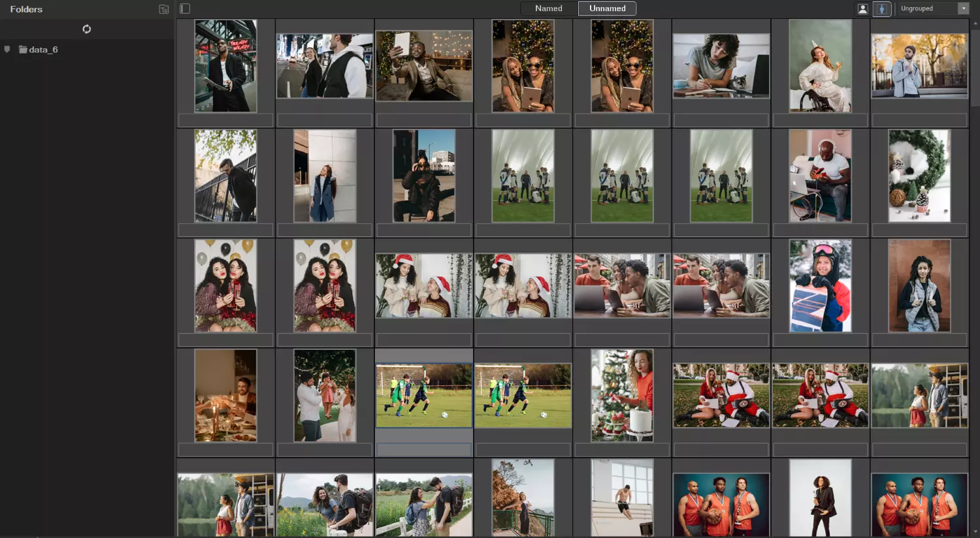The height and width of the screenshot is (538, 980).
Task: Keep viewing the Unnamed tab
Action: (607, 8)
